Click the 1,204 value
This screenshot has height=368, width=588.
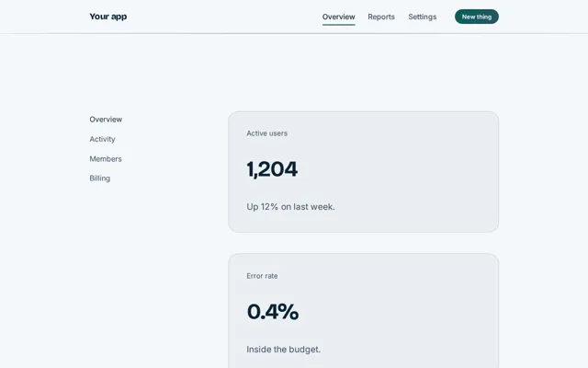[x=272, y=169]
